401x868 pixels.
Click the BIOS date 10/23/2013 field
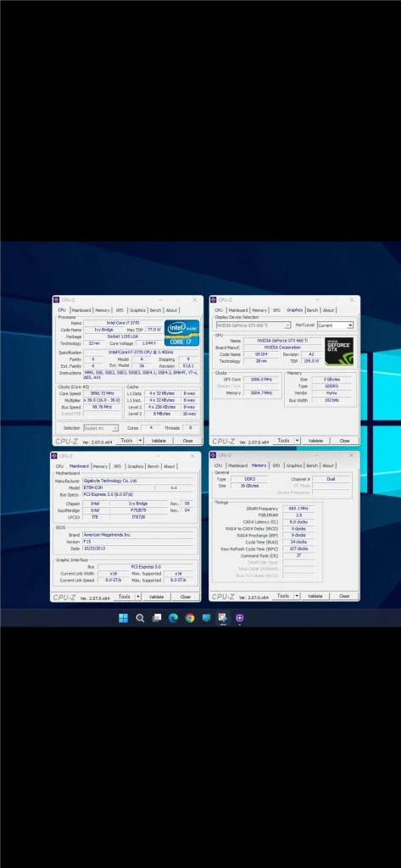(138, 548)
